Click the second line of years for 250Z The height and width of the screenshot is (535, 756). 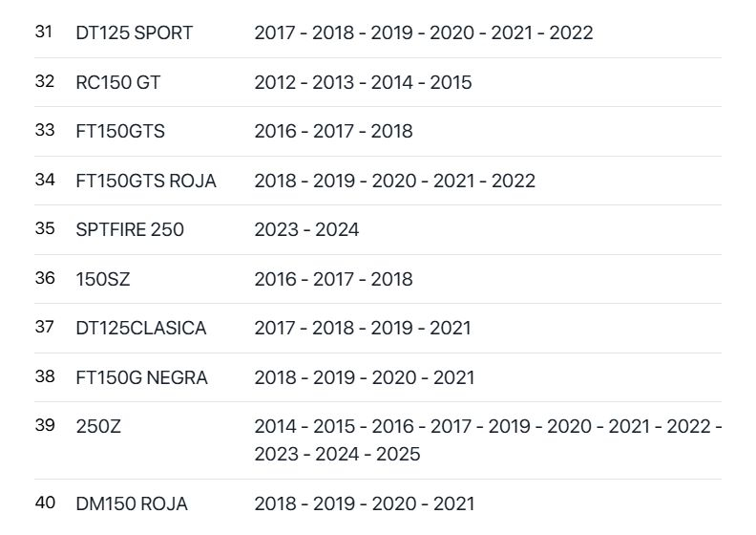click(x=337, y=455)
